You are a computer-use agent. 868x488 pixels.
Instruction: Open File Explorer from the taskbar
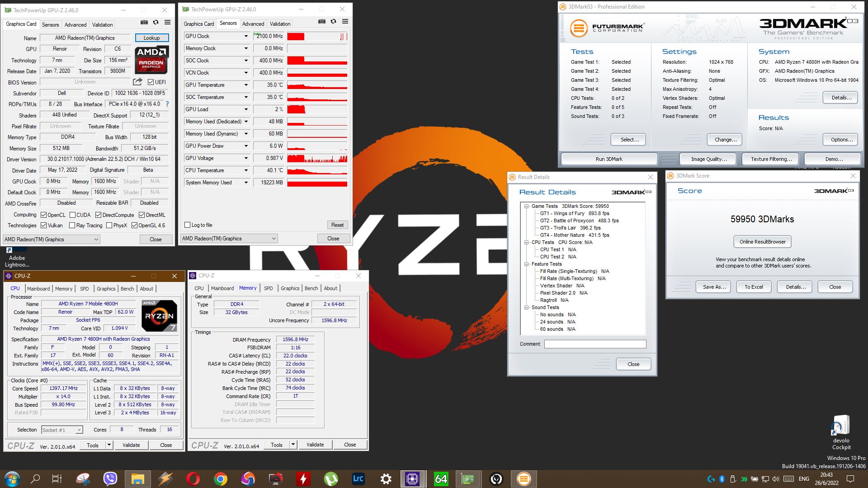click(x=138, y=479)
